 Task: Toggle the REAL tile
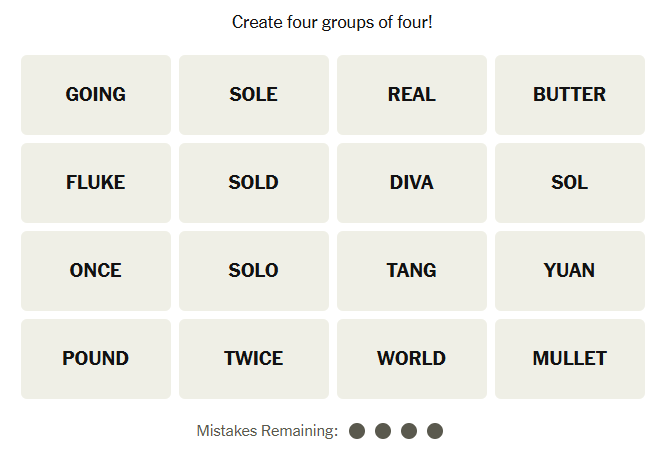click(412, 95)
